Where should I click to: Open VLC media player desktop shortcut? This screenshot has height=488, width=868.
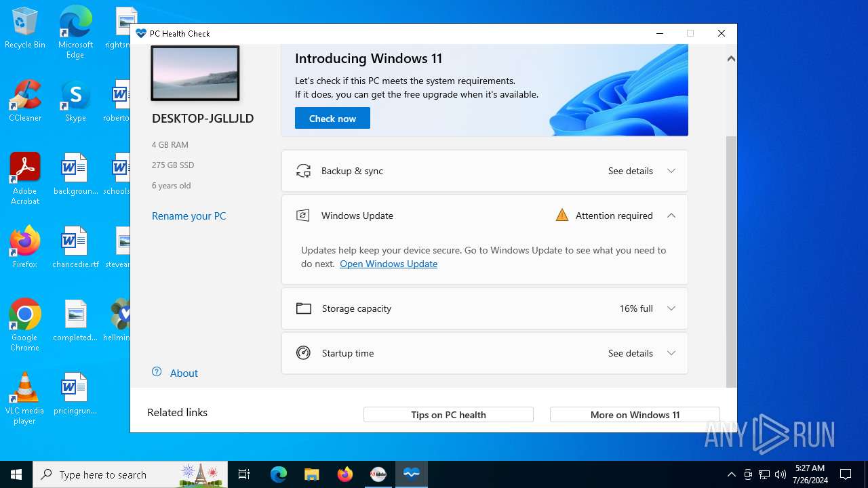pos(25,398)
